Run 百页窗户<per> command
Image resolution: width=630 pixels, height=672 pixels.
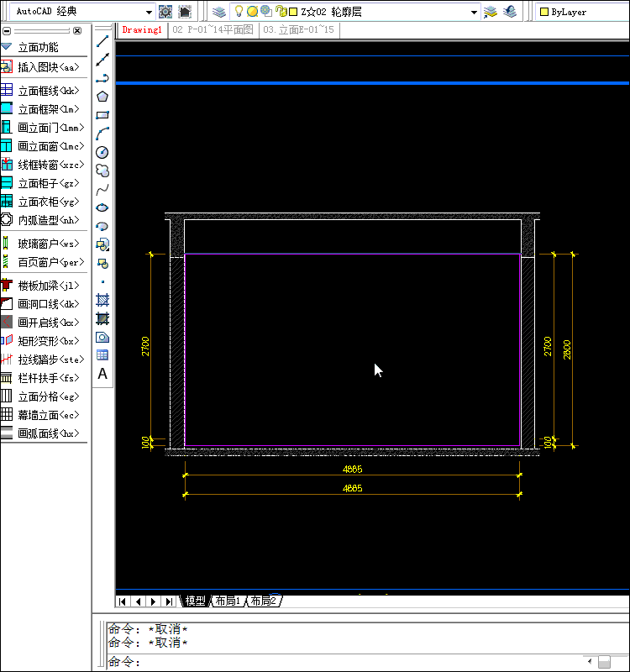(44, 262)
